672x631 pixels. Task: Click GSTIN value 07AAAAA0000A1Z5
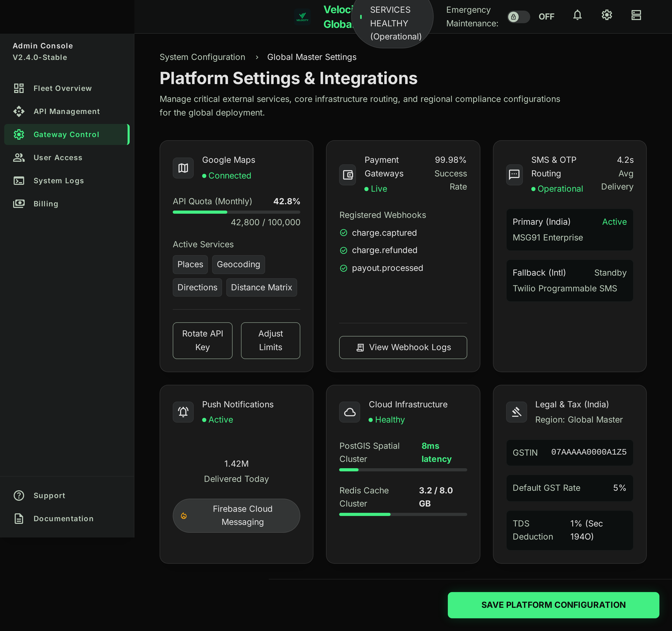[589, 452]
